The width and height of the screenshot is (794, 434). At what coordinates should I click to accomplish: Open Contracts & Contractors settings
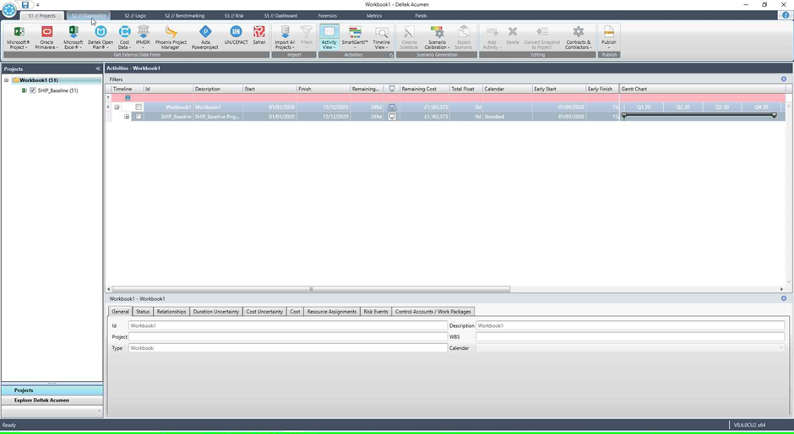578,37
